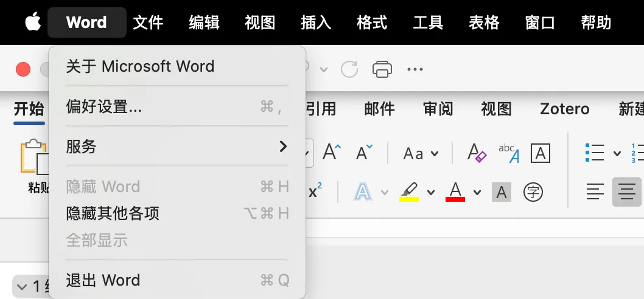Open the 插入 menu
This screenshot has height=299, width=644.
(x=316, y=22)
